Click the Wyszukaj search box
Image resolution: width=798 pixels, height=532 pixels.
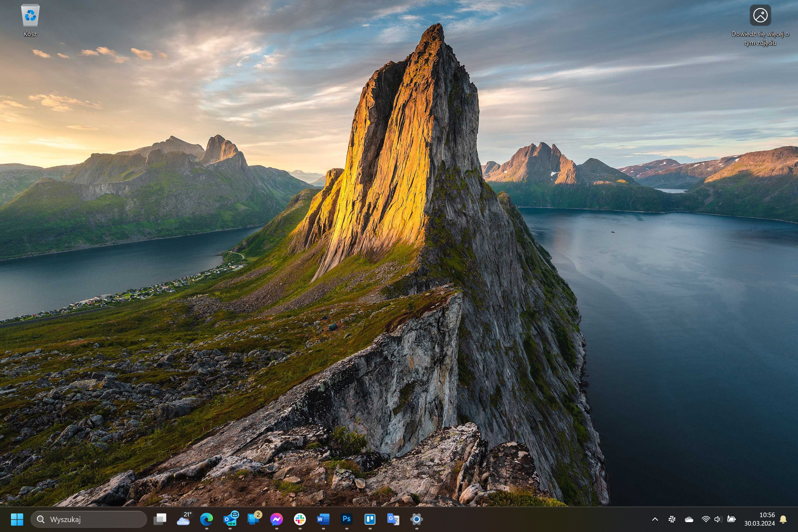(x=88, y=519)
